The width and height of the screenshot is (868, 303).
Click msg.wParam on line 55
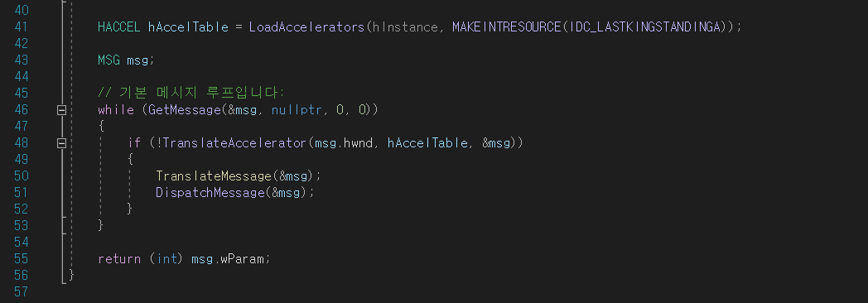(229, 259)
